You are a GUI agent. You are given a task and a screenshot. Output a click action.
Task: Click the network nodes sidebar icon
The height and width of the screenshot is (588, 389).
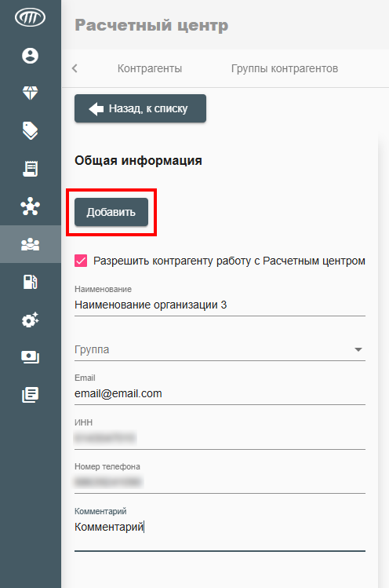pos(30,206)
